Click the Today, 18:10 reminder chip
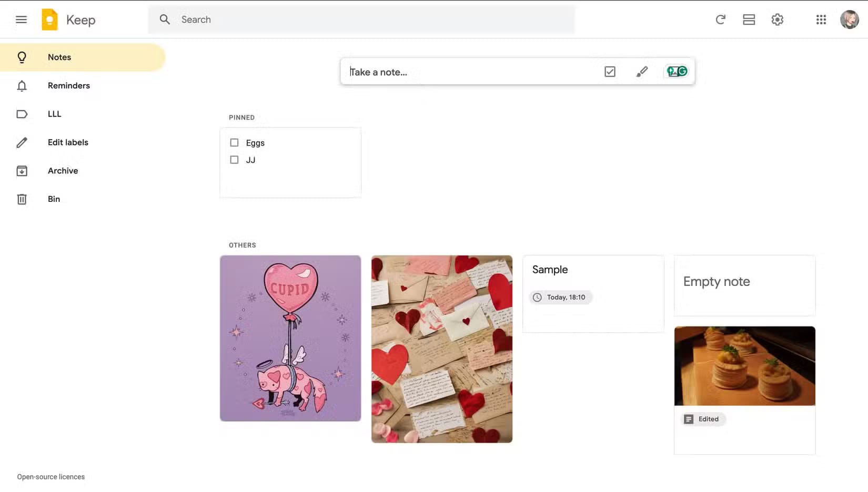 560,298
